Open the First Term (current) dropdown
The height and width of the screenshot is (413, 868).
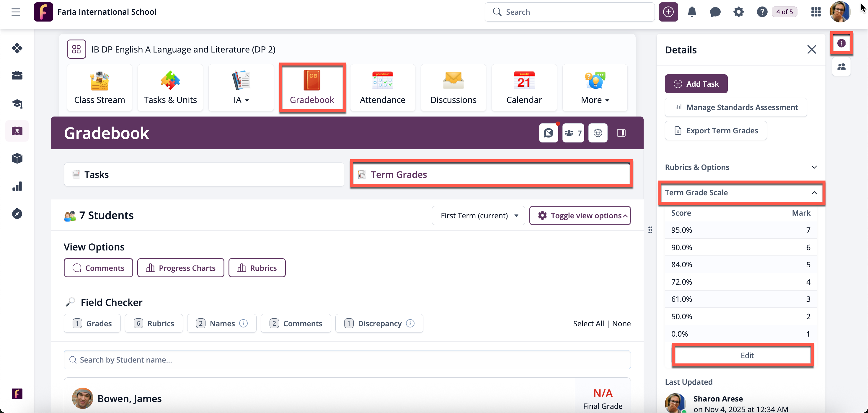coord(478,215)
